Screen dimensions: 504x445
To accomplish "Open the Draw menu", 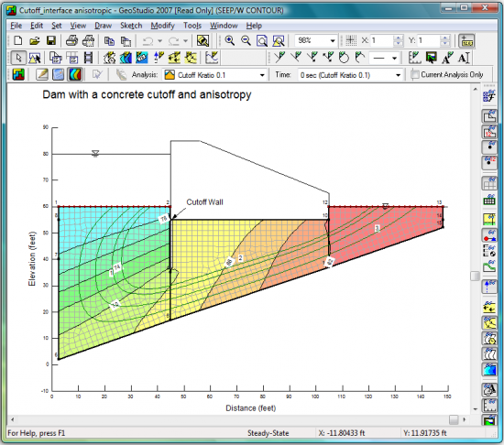I will [103, 26].
